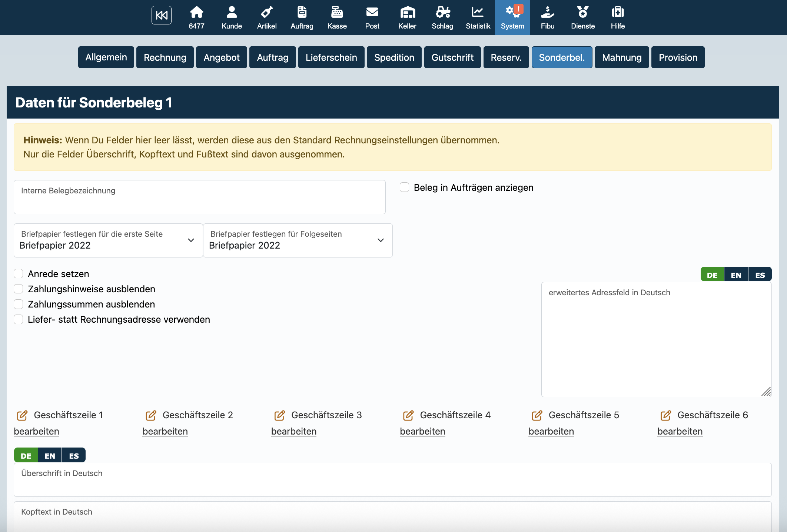This screenshot has width=787, height=532.
Task: Open the Artikel bottle icon
Action: click(267, 17)
